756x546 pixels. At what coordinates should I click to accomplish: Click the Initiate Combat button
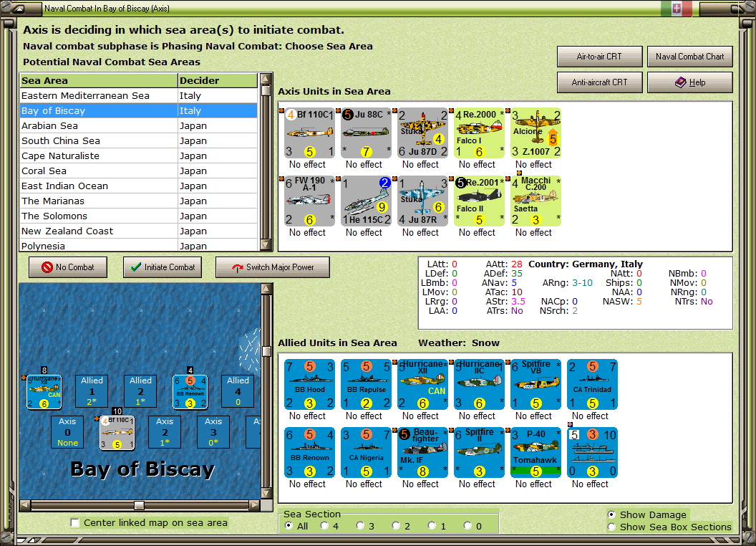tap(163, 267)
